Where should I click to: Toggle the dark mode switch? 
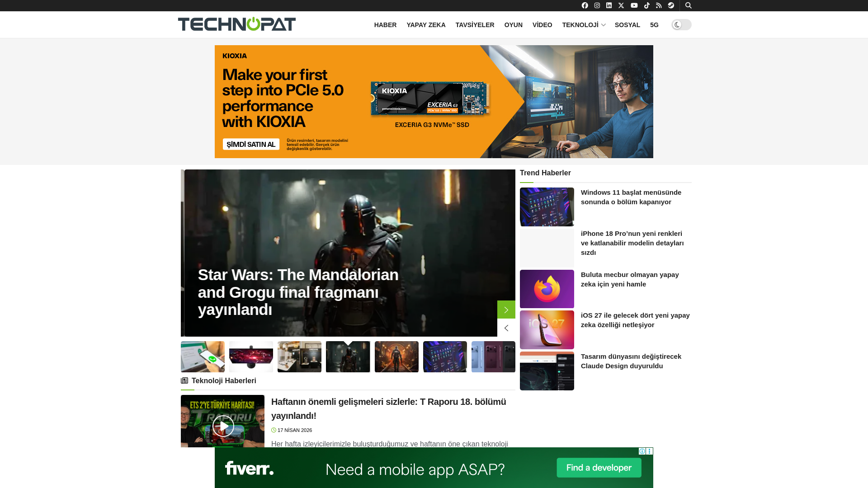pos(681,25)
